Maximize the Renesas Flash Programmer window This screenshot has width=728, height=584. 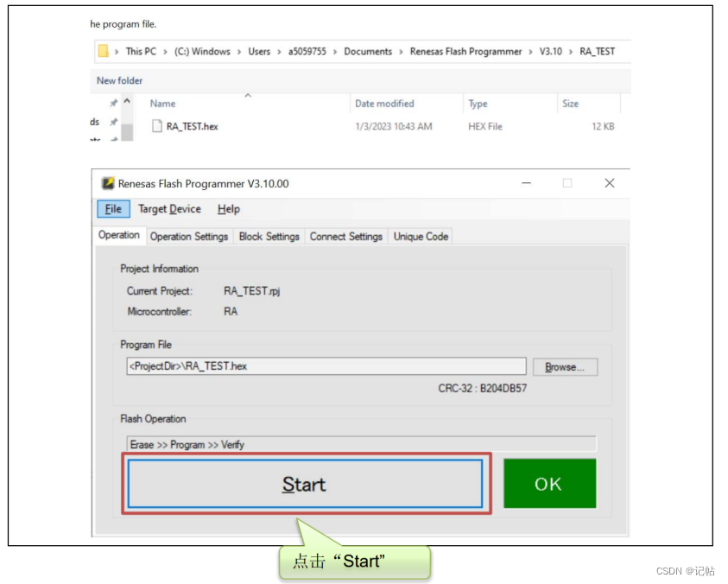[x=567, y=183]
